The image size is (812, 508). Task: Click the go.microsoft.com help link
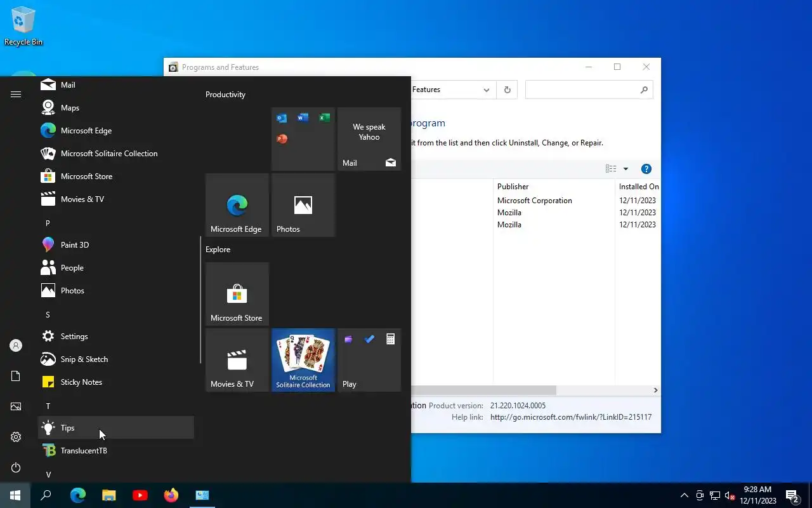pyautogui.click(x=571, y=417)
